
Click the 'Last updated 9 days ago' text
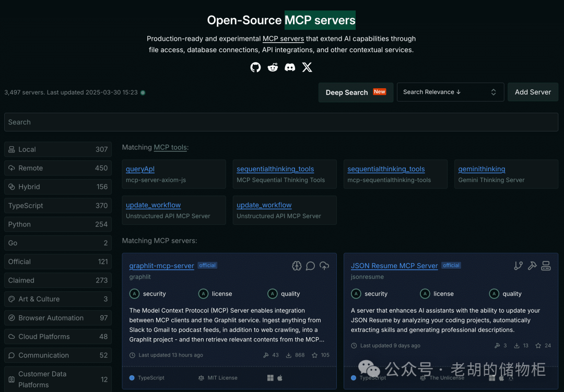point(390,346)
